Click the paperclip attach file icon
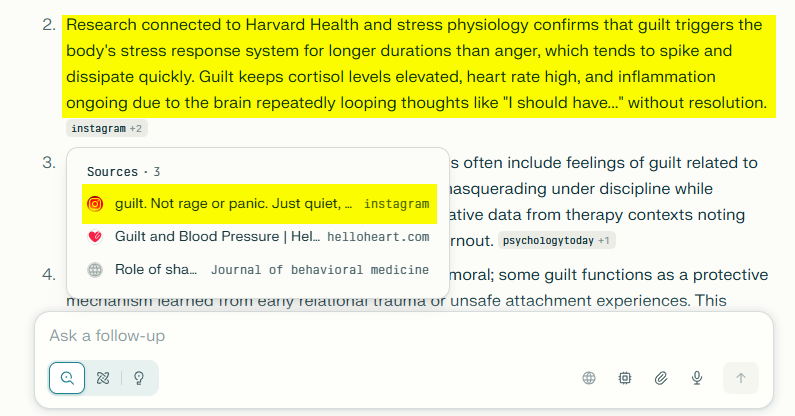 coord(661,378)
